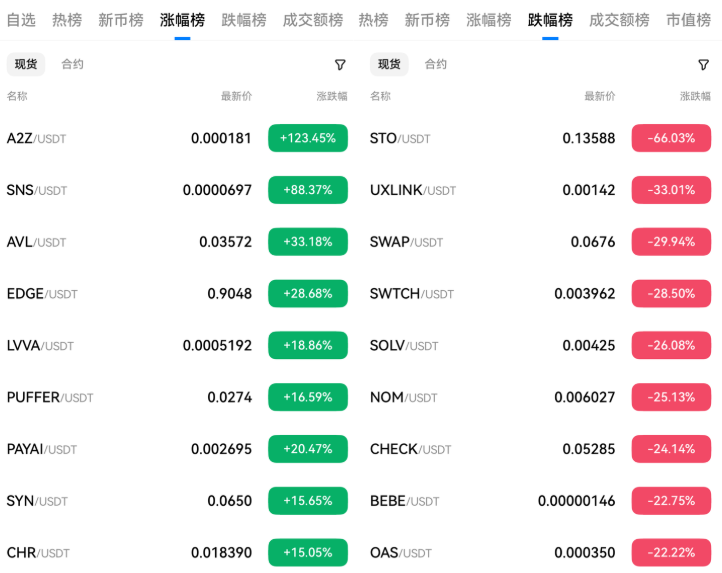Select 现货 toggle in left panel
722x573 pixels.
26,64
